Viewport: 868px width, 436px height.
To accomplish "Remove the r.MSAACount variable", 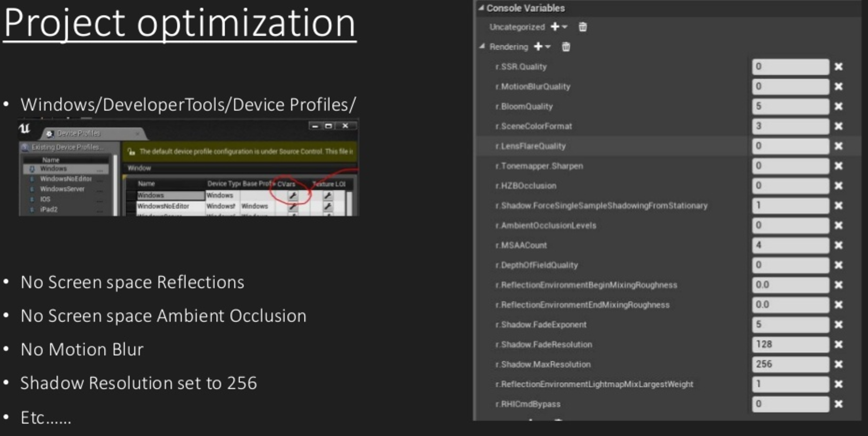I will 839,245.
